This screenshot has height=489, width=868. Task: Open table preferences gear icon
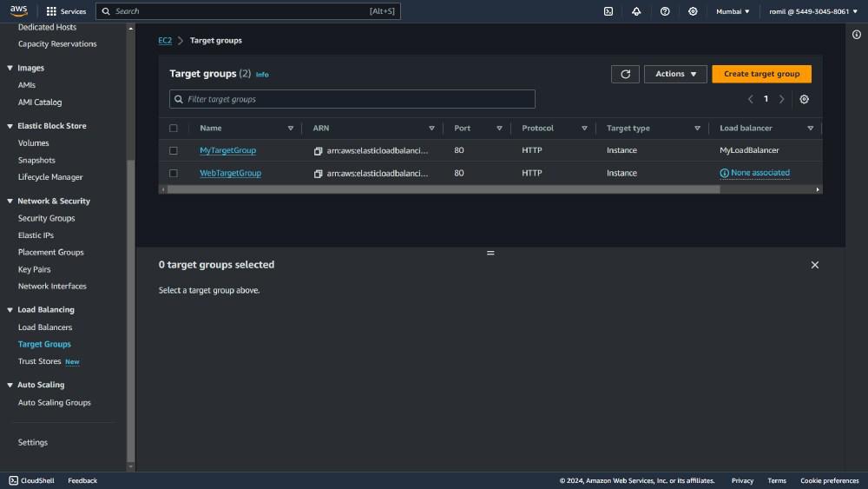coord(804,99)
